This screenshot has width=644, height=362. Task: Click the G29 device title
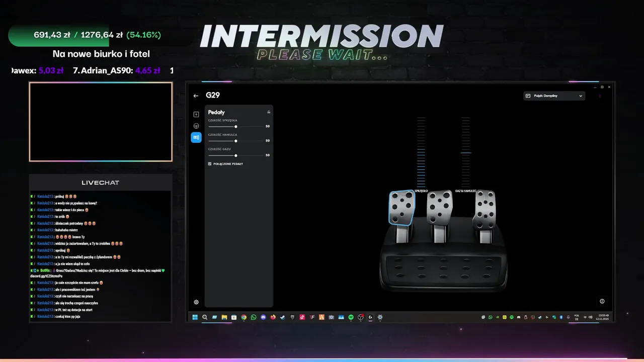[x=213, y=95]
